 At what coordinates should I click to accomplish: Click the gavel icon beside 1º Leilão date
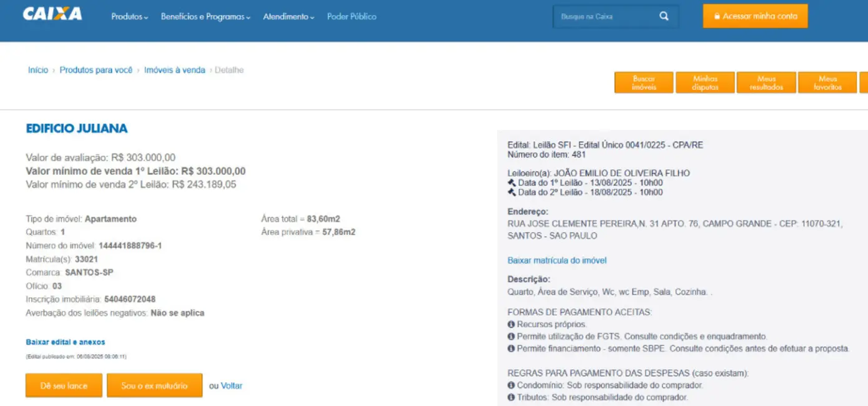511,183
